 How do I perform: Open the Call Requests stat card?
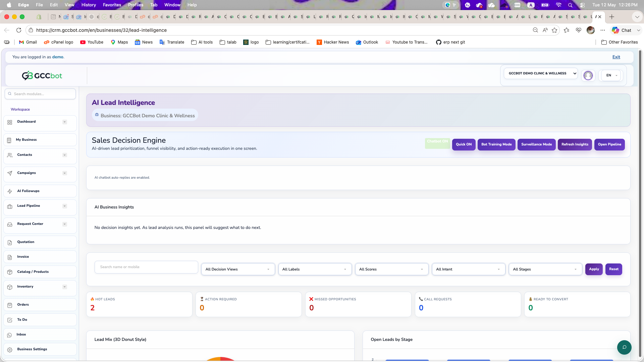[x=468, y=304]
